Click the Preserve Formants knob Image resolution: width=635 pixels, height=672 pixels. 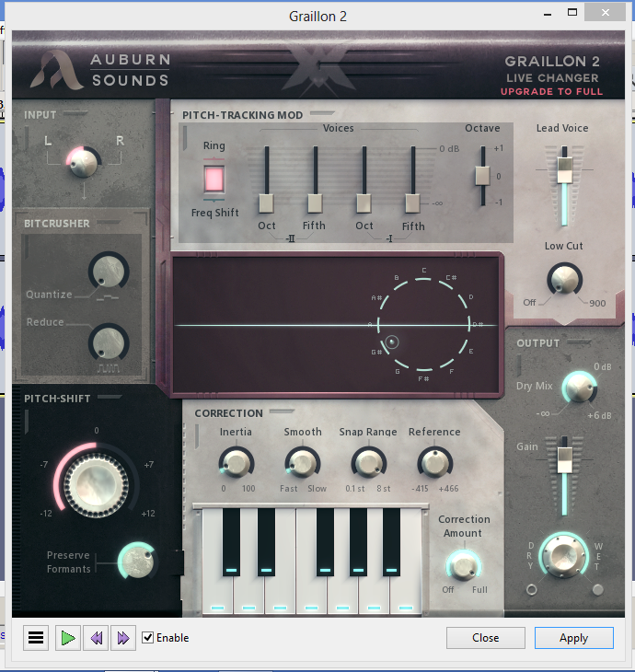pyautogui.click(x=137, y=561)
